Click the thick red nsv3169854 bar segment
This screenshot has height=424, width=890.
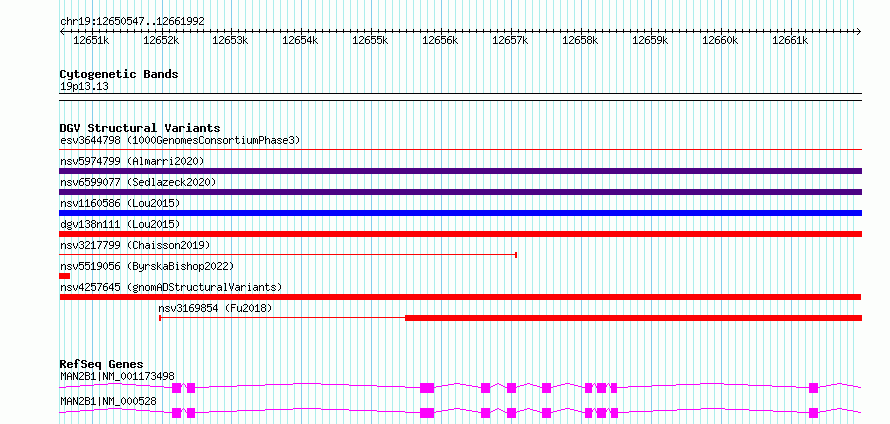click(633, 318)
